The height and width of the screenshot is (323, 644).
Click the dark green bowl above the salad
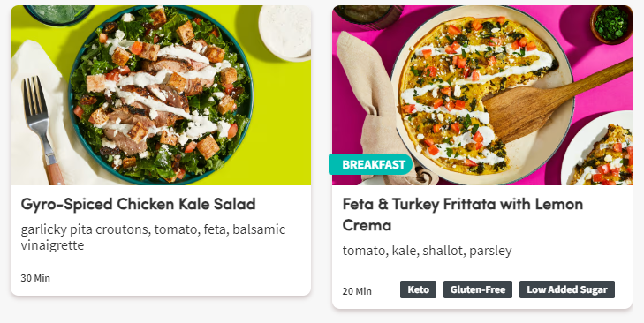click(x=59, y=14)
